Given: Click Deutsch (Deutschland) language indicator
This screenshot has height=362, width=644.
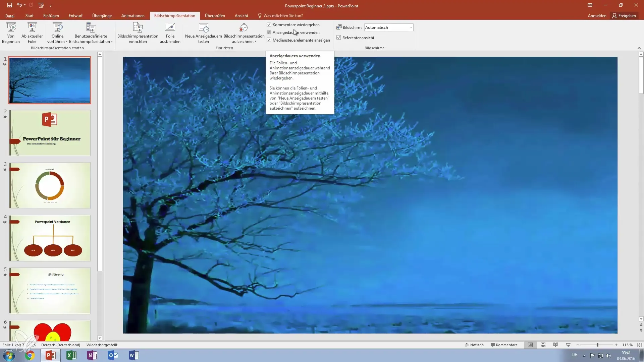Looking at the screenshot, I should (61, 345).
